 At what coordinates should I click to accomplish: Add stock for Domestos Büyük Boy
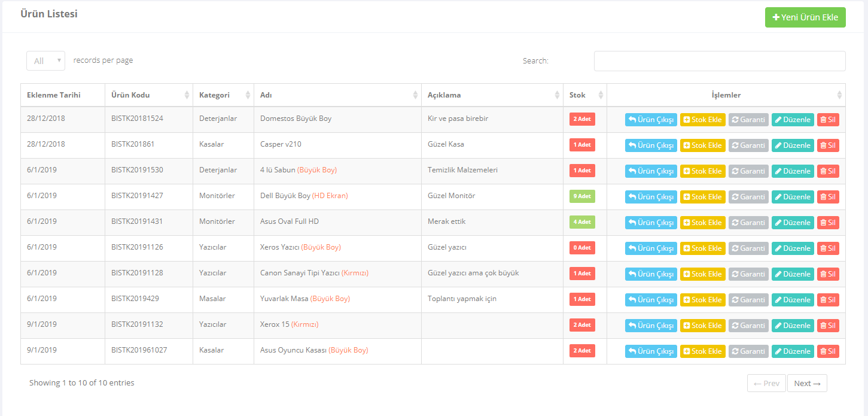702,120
